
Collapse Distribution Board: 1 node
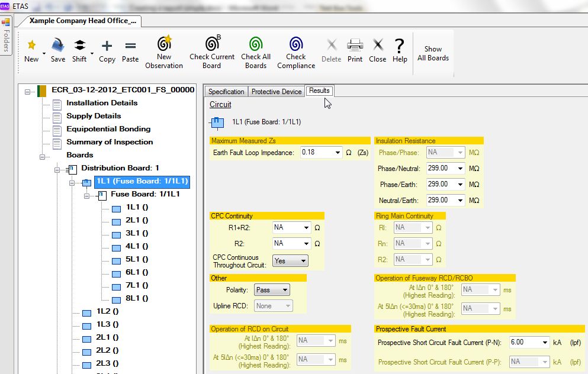pos(57,170)
